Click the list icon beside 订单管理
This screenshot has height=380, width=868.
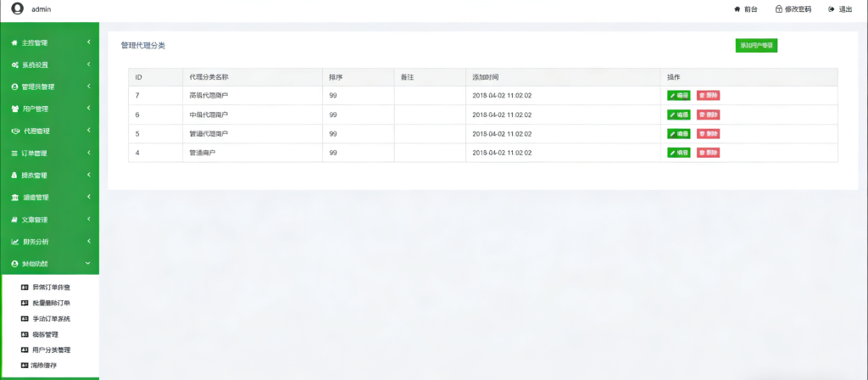15,154
